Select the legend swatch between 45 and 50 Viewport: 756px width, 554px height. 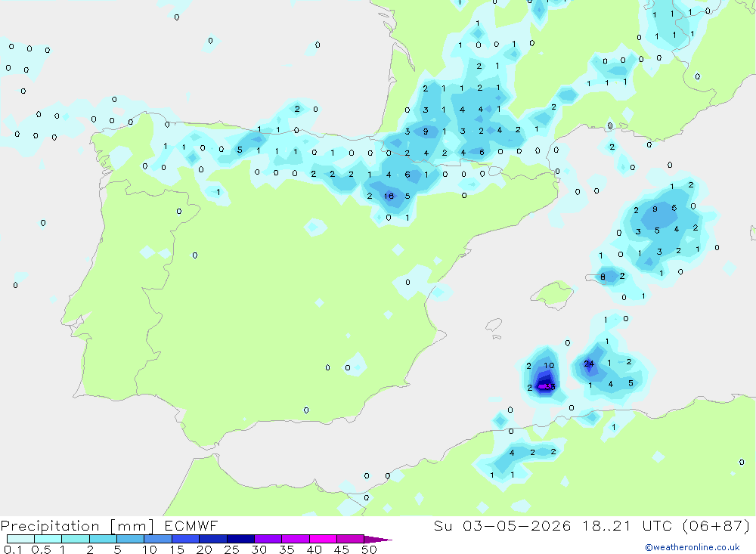point(350,539)
